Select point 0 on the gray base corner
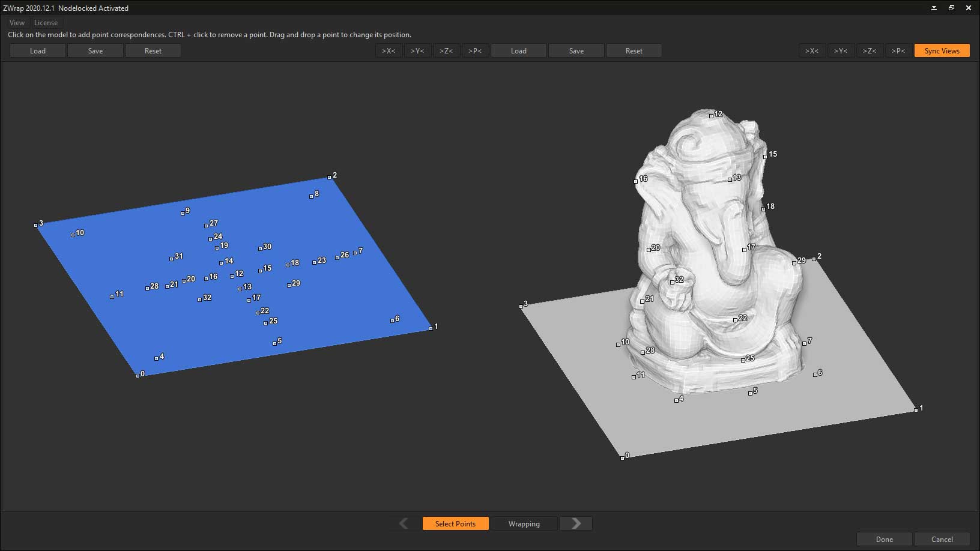The width and height of the screenshot is (980, 551). [622, 458]
